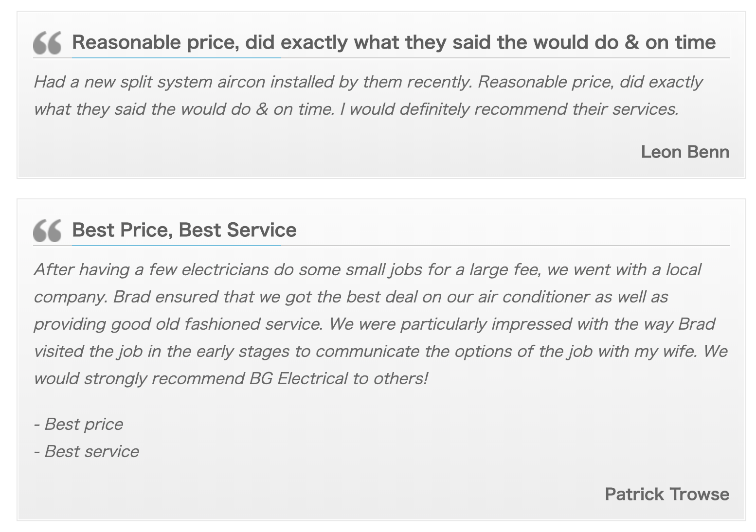Click the line beginning 'visited the job in the early stages'
756x532 pixels.
380,351
